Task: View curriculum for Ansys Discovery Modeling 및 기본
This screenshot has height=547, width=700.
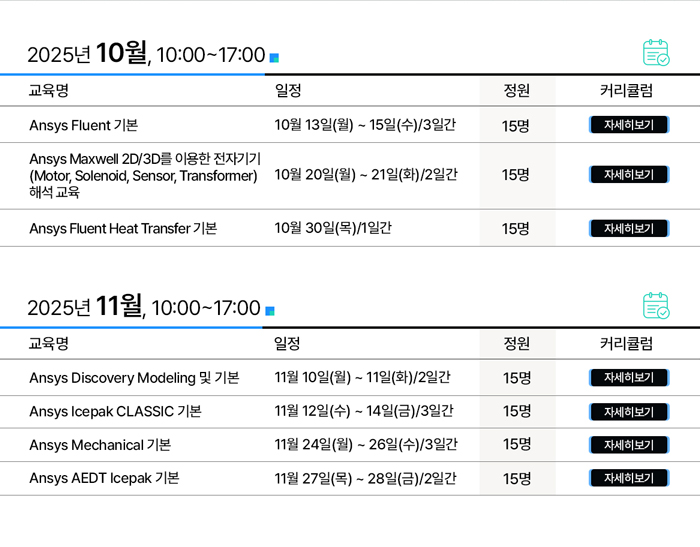Action: point(629,378)
